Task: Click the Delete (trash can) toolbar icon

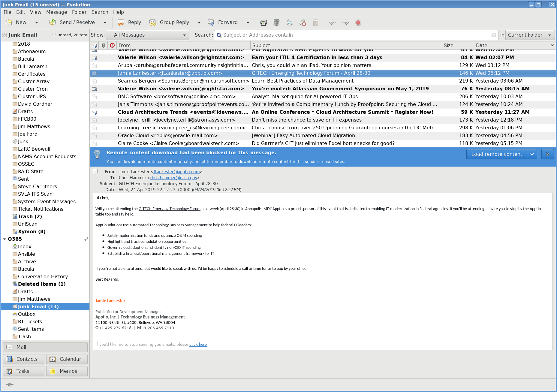Action: (x=276, y=23)
